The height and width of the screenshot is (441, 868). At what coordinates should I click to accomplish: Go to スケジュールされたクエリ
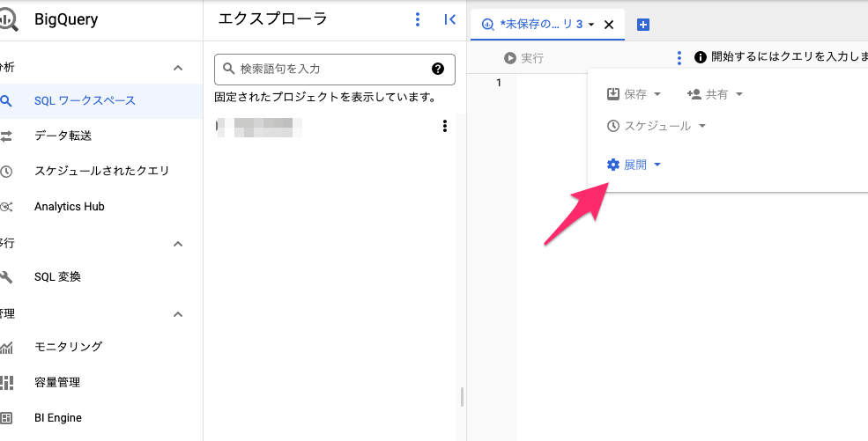point(100,172)
